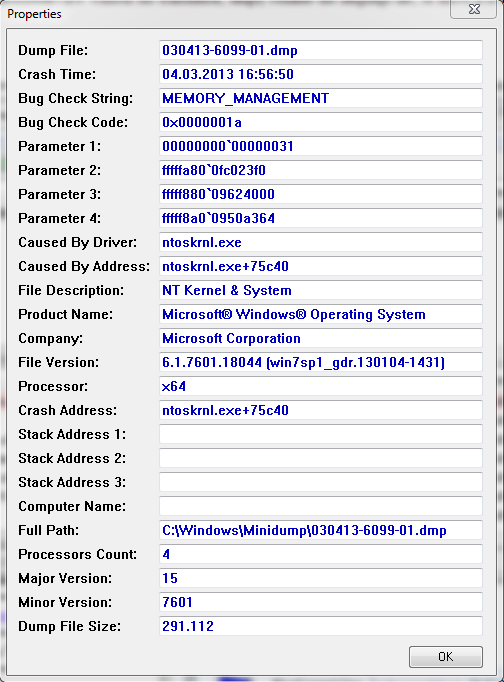This screenshot has width=504, height=682.
Task: Click the empty Stack Address 2 field
Action: (321, 458)
